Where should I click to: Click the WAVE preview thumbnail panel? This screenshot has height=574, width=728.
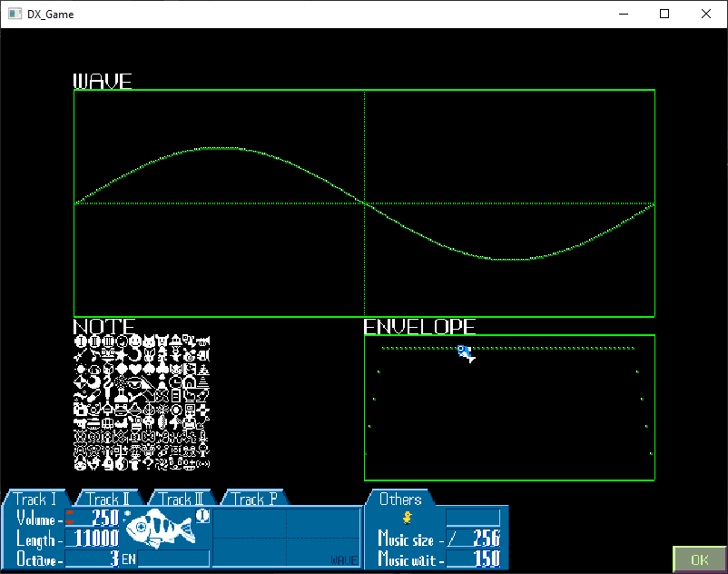point(286,538)
